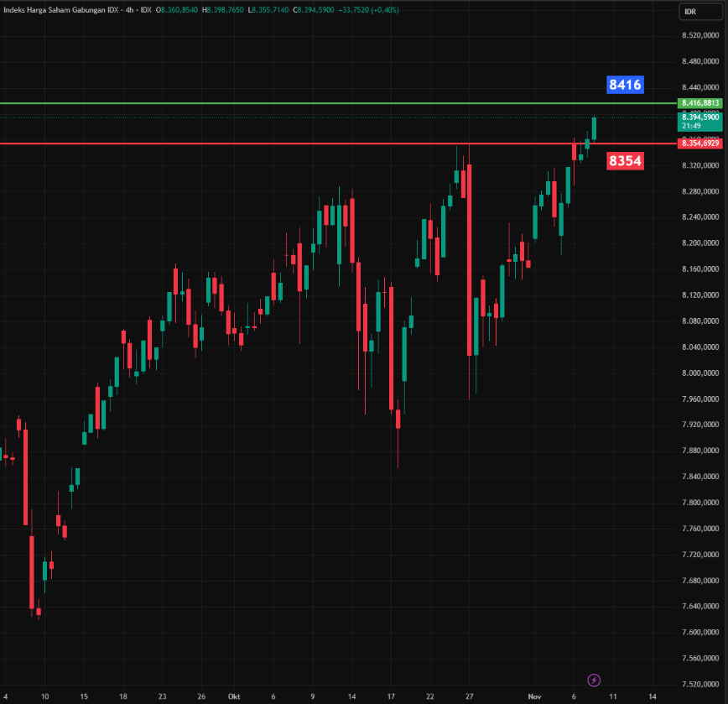The image size is (728, 704).
Task: Click the latest green candle near 8.394
Action: pos(594,128)
